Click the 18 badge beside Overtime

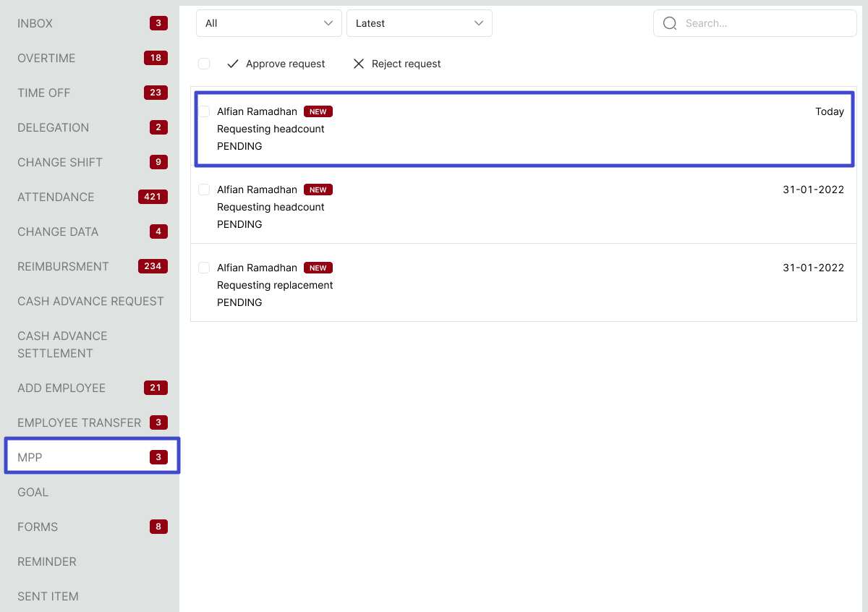click(x=156, y=58)
